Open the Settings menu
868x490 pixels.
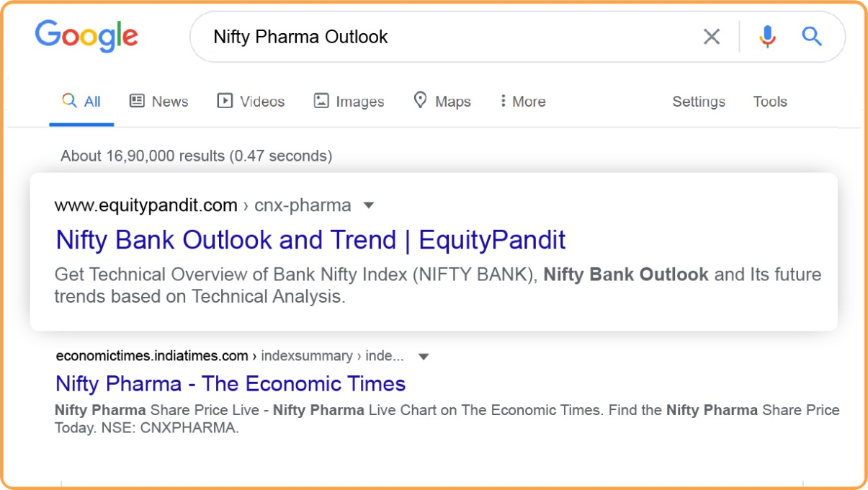[x=699, y=102]
